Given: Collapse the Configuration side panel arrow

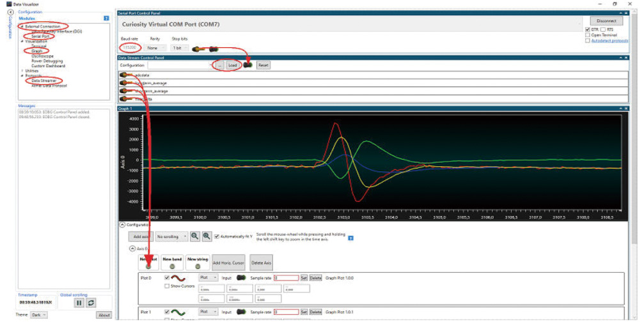Looking at the screenshot, I should point(11,12).
